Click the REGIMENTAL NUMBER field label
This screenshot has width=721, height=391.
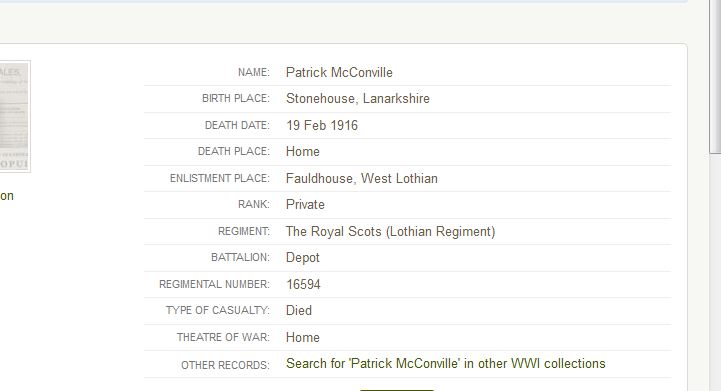pos(214,284)
